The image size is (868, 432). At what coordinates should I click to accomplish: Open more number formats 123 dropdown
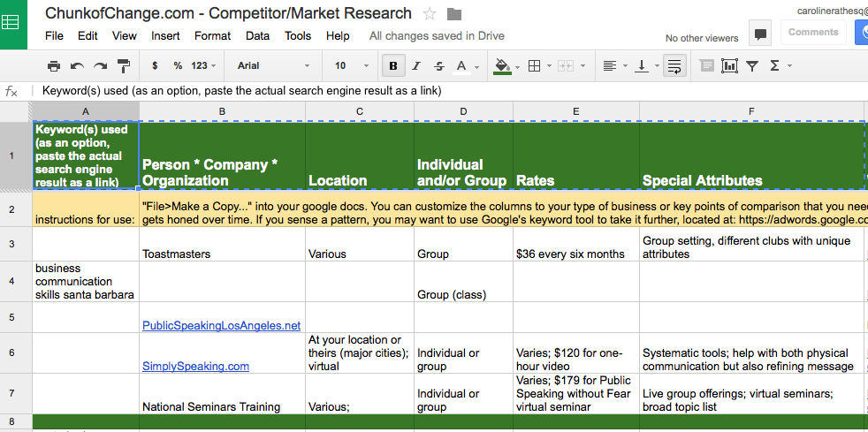[x=203, y=66]
